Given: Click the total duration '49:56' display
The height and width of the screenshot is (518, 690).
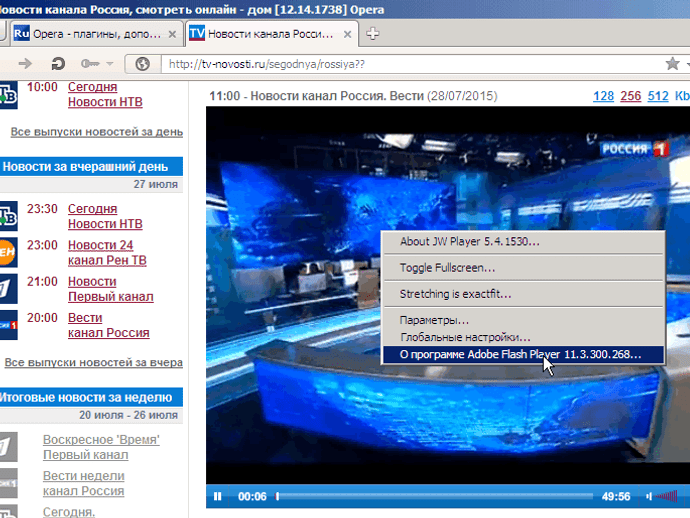Looking at the screenshot, I should pos(616,496).
